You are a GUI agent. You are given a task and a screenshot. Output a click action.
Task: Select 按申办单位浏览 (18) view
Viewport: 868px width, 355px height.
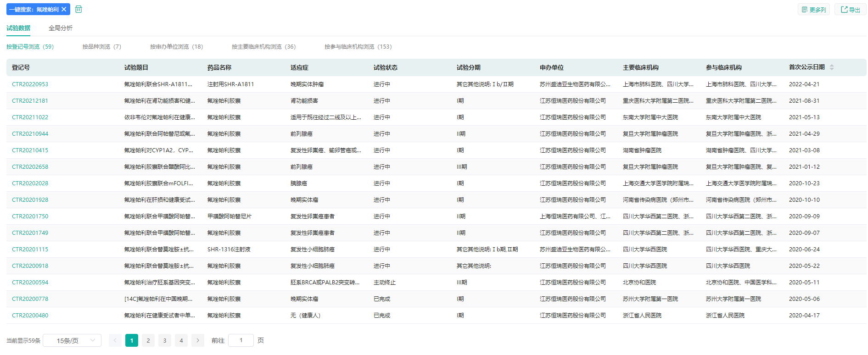click(x=176, y=47)
